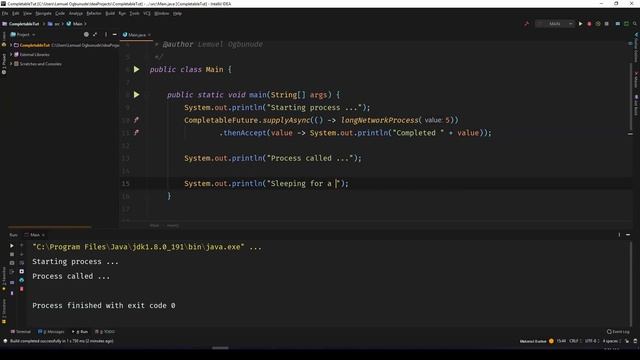Open the Refactor menu
The image size is (640, 360).
coord(94,13)
